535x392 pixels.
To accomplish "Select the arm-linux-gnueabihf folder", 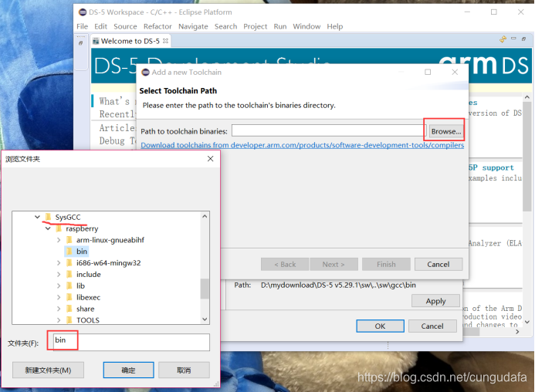I will 110,240.
